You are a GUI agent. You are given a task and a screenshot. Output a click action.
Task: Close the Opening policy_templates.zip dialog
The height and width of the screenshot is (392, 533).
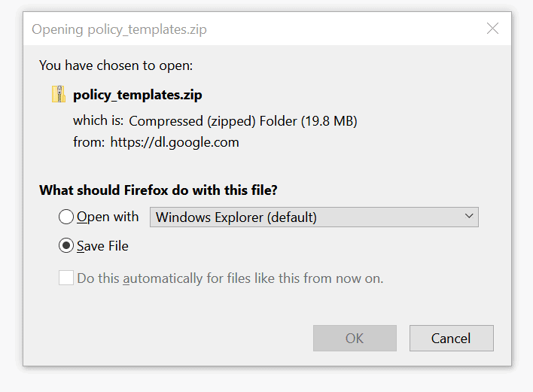[492, 29]
